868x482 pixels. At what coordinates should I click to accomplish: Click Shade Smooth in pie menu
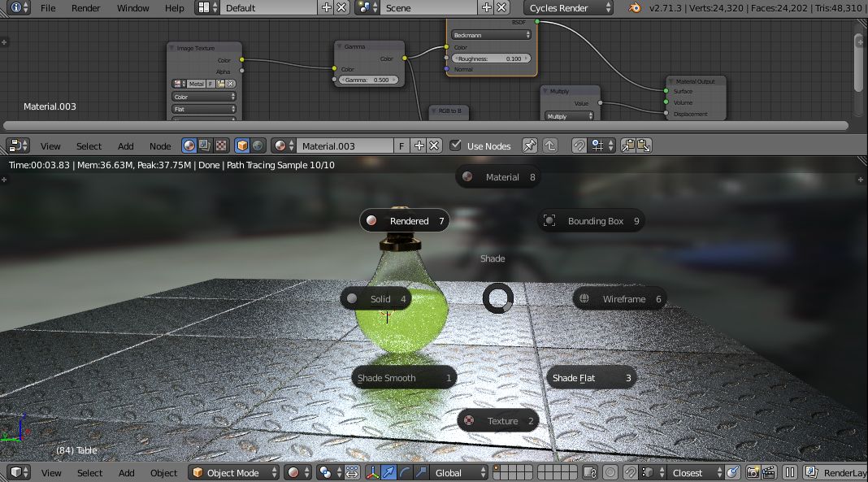[404, 378]
